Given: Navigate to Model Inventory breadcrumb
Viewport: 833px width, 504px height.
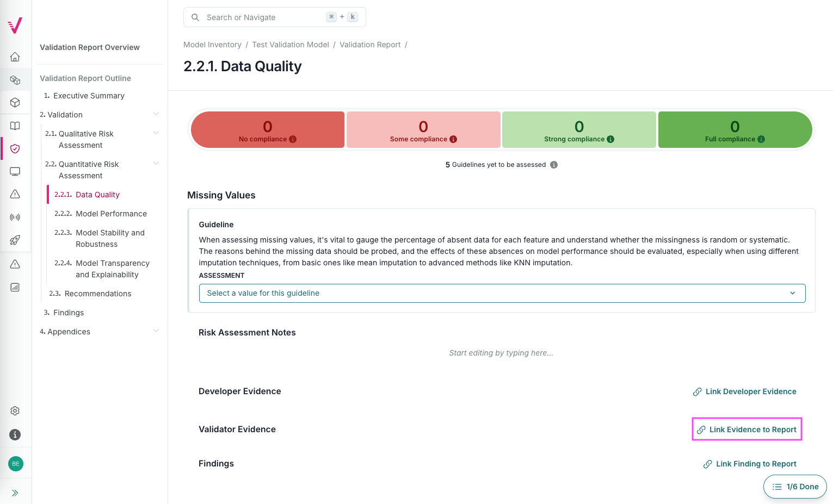Looking at the screenshot, I should (x=212, y=44).
